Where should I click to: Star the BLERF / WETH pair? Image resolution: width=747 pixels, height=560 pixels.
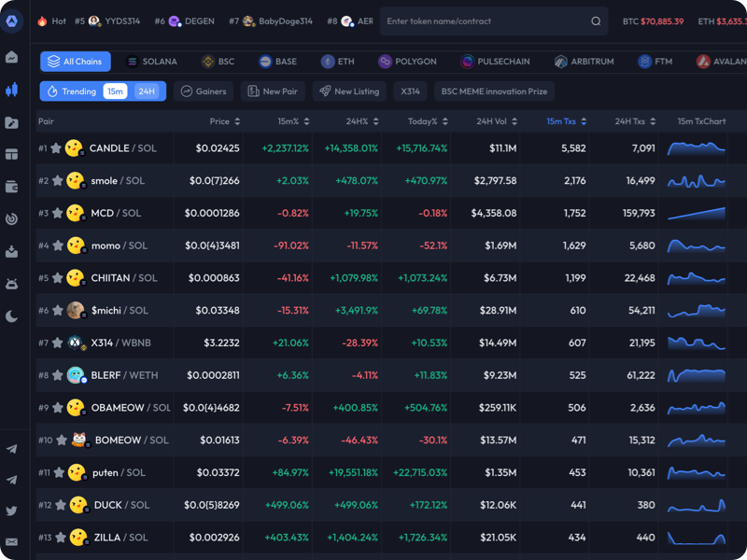(x=57, y=375)
